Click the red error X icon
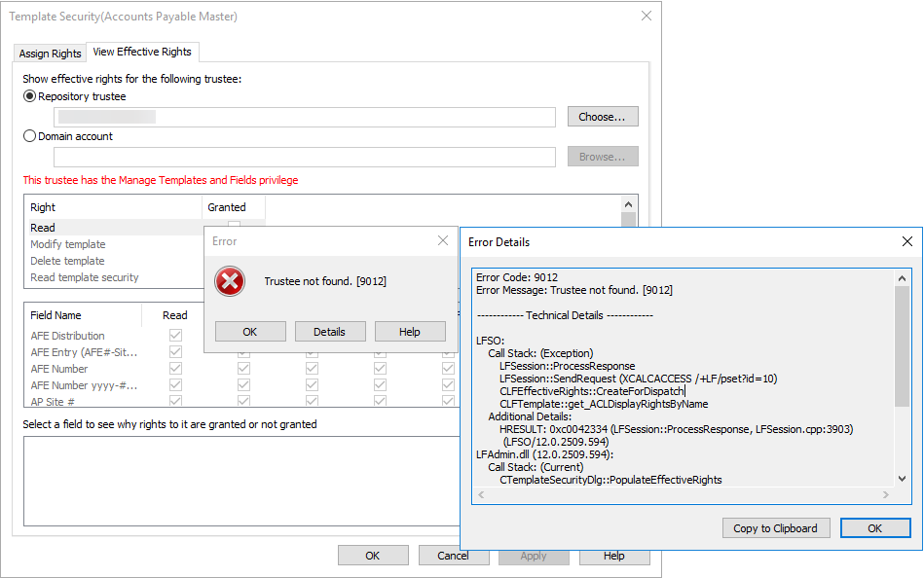 [230, 281]
